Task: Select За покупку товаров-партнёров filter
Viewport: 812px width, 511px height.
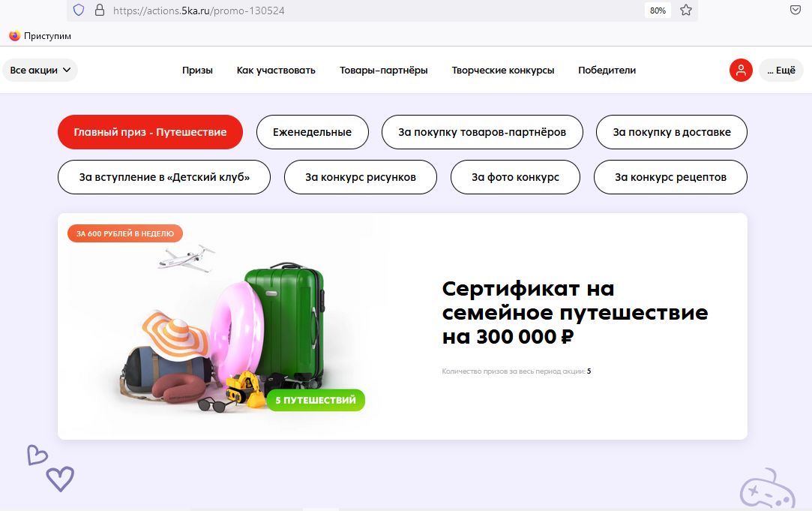Action: point(481,132)
